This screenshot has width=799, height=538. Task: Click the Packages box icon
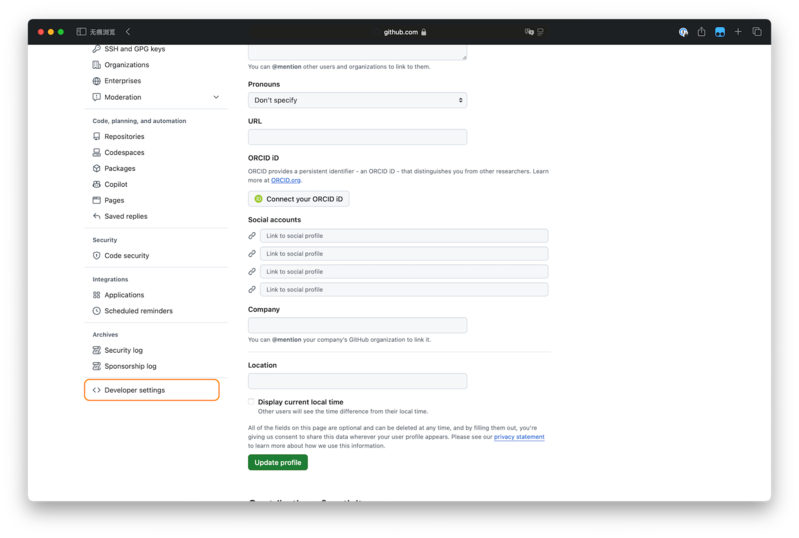tap(96, 168)
